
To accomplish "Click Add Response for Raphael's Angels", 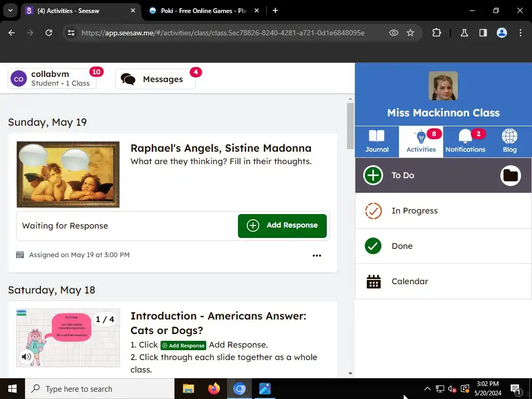I will pos(282,225).
